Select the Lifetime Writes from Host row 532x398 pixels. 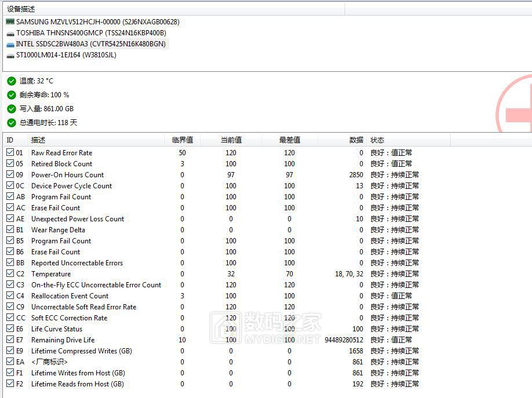point(78,373)
